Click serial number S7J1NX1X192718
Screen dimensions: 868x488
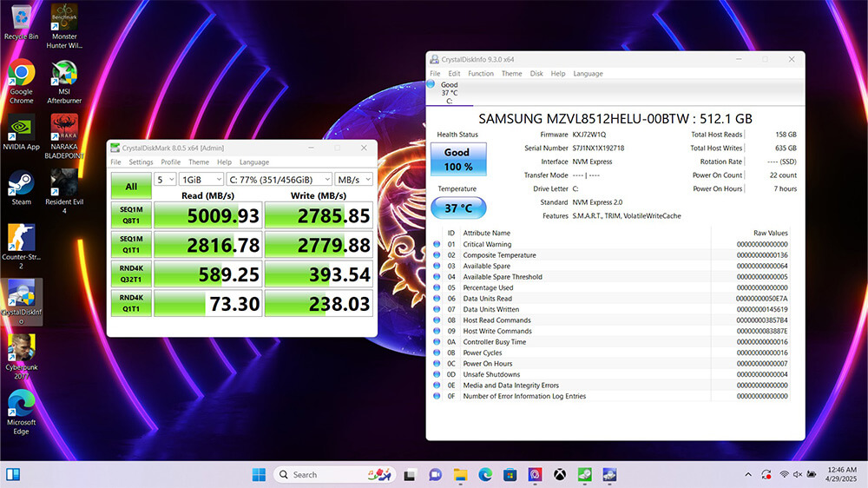coord(598,148)
